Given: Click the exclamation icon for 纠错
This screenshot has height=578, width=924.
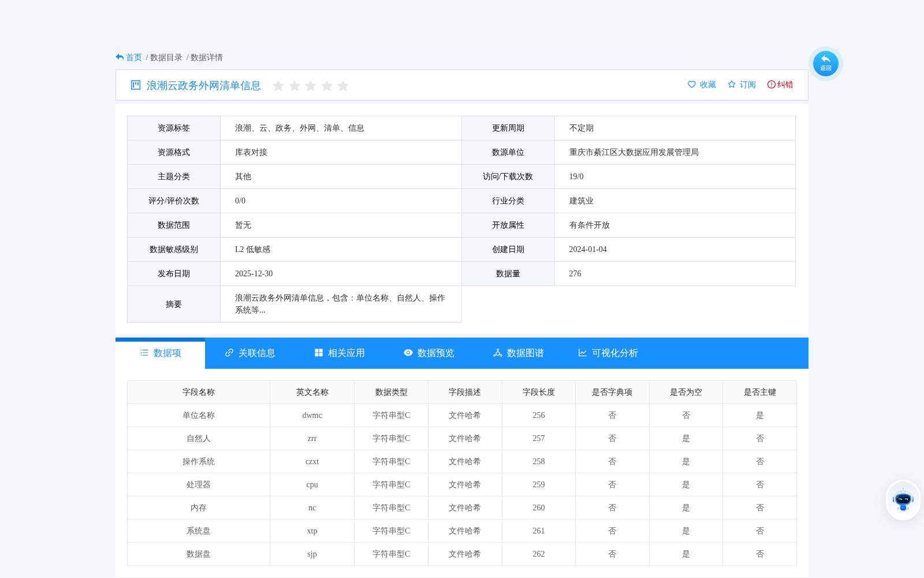Looking at the screenshot, I should pyautogui.click(x=772, y=84).
